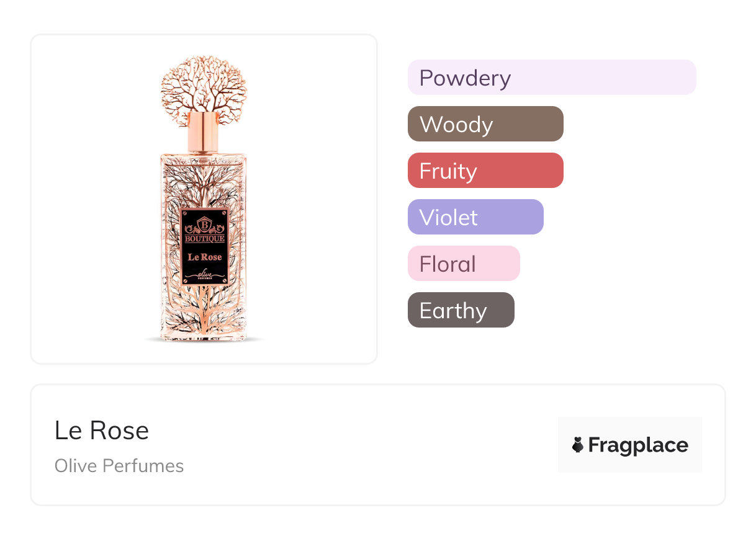
Task: Click the rose gold bottle neck collar
Action: pyautogui.click(x=204, y=131)
